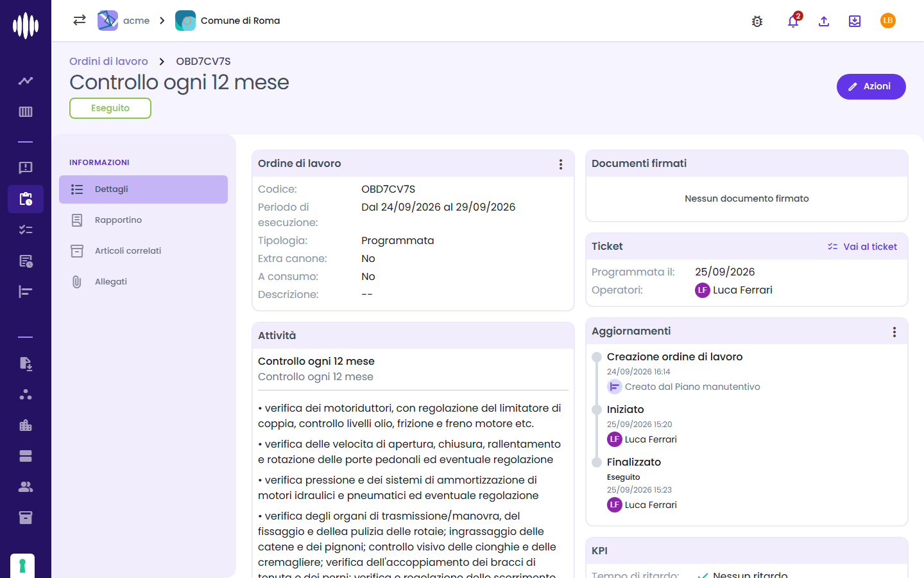Go back to Ordini di lavoro breadcrumb
924x578 pixels.
click(x=108, y=61)
